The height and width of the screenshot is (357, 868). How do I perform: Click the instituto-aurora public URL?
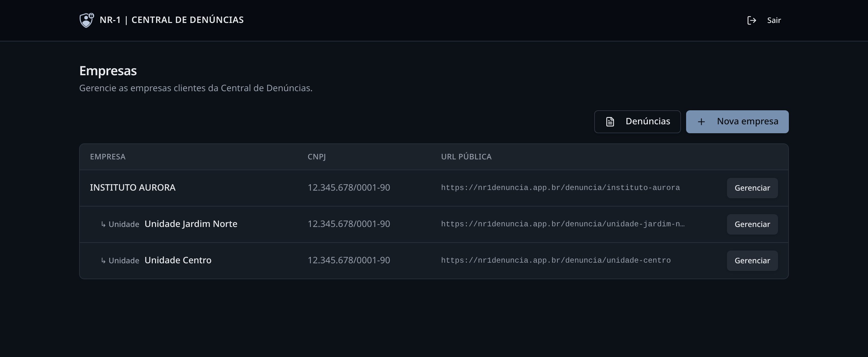tap(560, 188)
